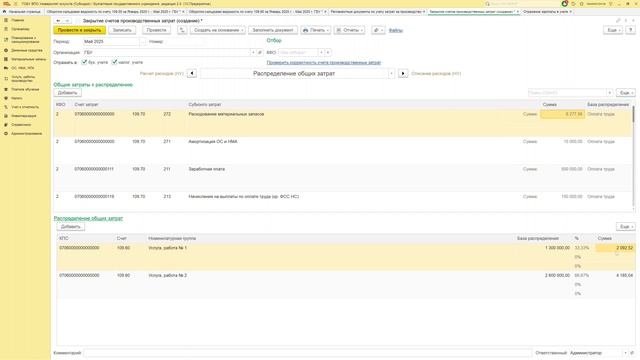The height and width of the screenshot is (360, 640).
Task: Open Услуги, работы, производство section
Action: (x=23, y=79)
